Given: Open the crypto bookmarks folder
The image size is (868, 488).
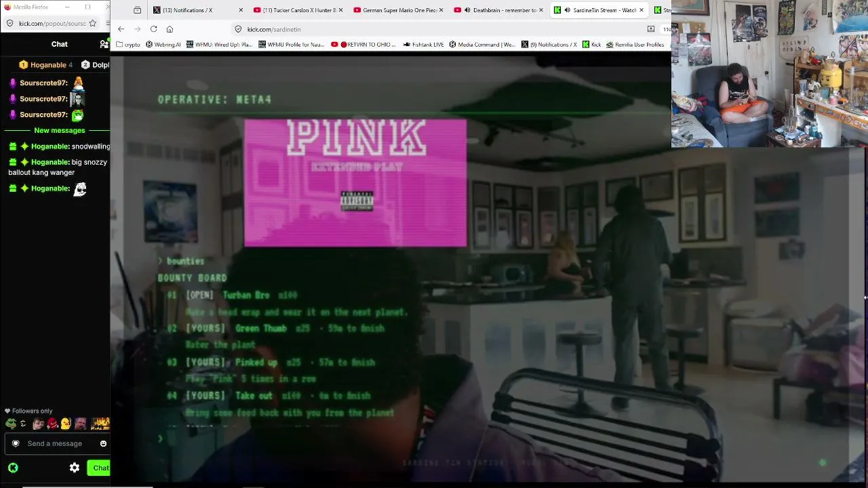Looking at the screenshot, I should 128,45.
